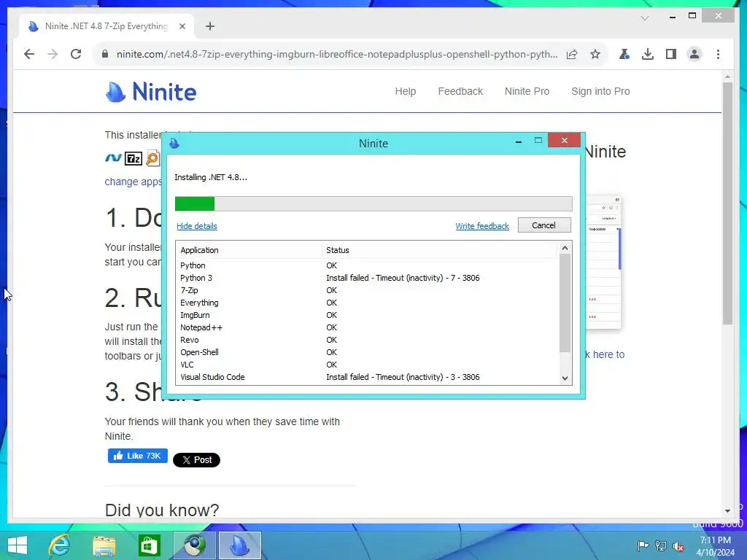This screenshot has width=747, height=560.
Task: Toggle Chrome side panel icon
Action: pyautogui.click(x=671, y=54)
